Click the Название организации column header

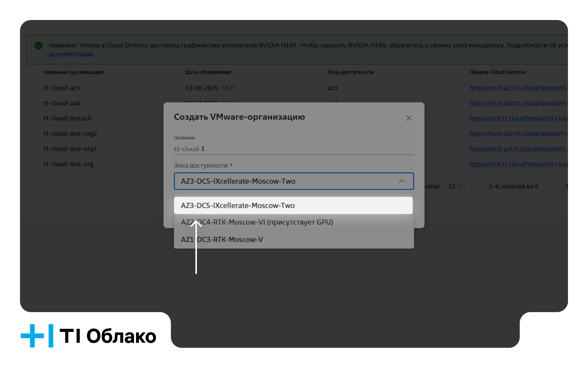coord(73,72)
